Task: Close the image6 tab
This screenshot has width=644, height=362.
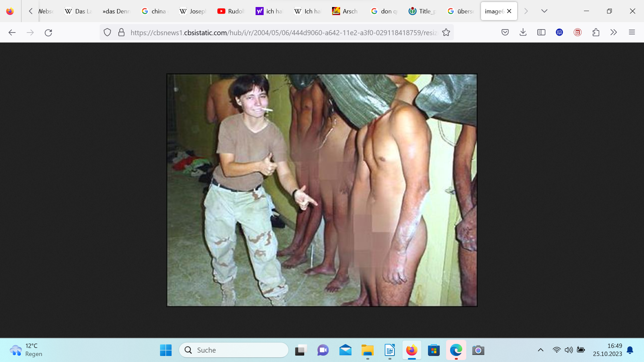Action: pos(509,11)
